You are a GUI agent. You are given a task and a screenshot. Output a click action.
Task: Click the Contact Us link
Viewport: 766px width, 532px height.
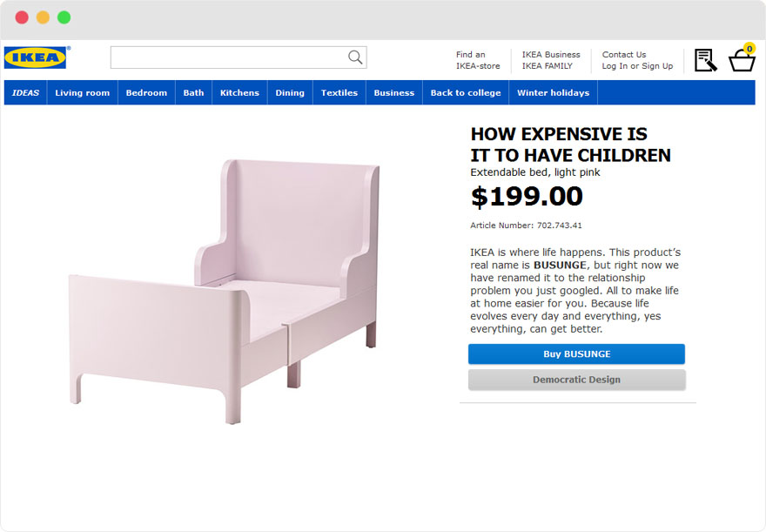coord(624,54)
